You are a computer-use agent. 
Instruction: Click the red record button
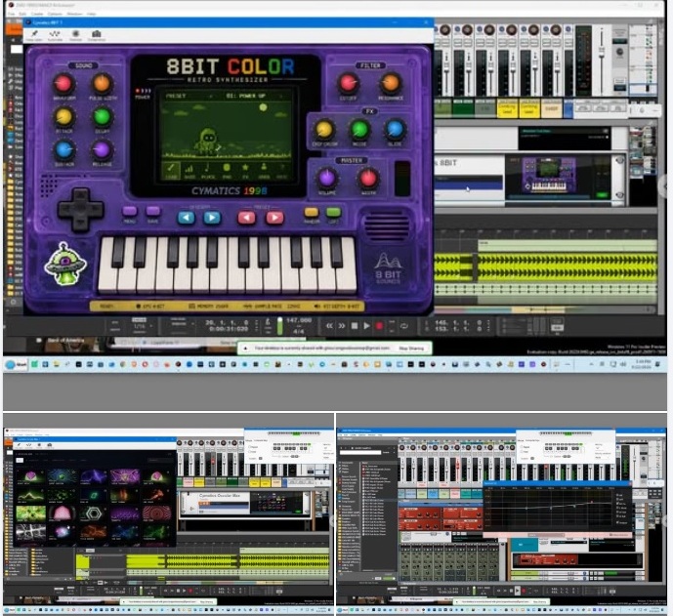[x=379, y=326]
